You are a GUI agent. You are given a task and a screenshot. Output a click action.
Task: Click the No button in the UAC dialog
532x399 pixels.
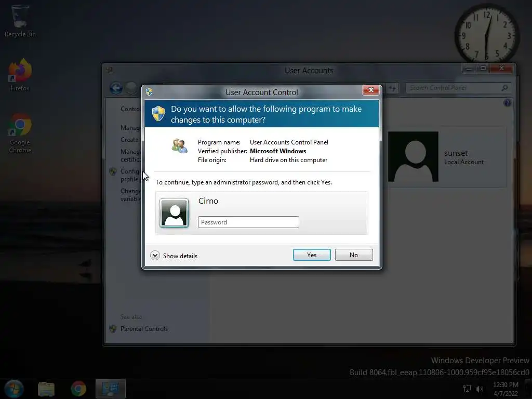click(353, 255)
